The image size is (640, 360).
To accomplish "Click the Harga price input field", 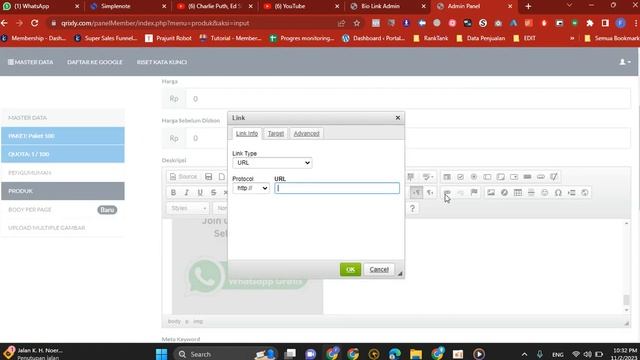I will tap(408, 99).
